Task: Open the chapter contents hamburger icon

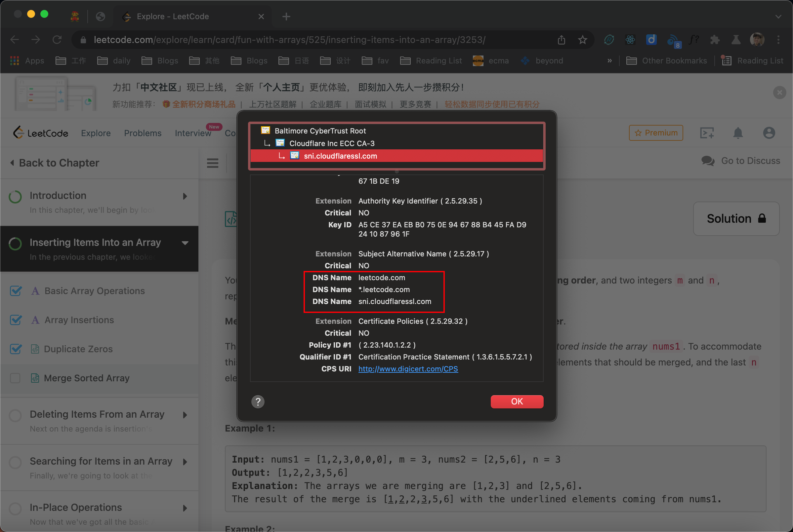Action: tap(212, 163)
